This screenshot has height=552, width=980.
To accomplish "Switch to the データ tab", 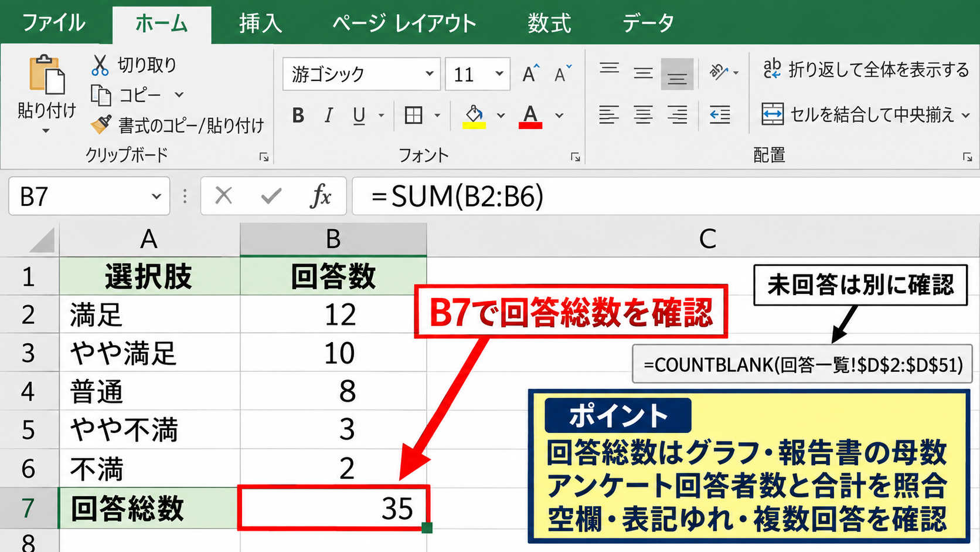I will point(648,23).
